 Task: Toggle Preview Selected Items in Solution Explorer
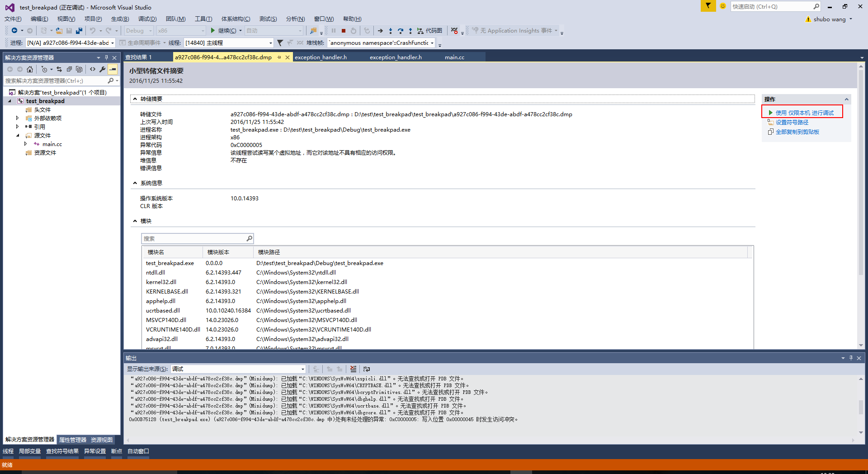click(x=113, y=69)
